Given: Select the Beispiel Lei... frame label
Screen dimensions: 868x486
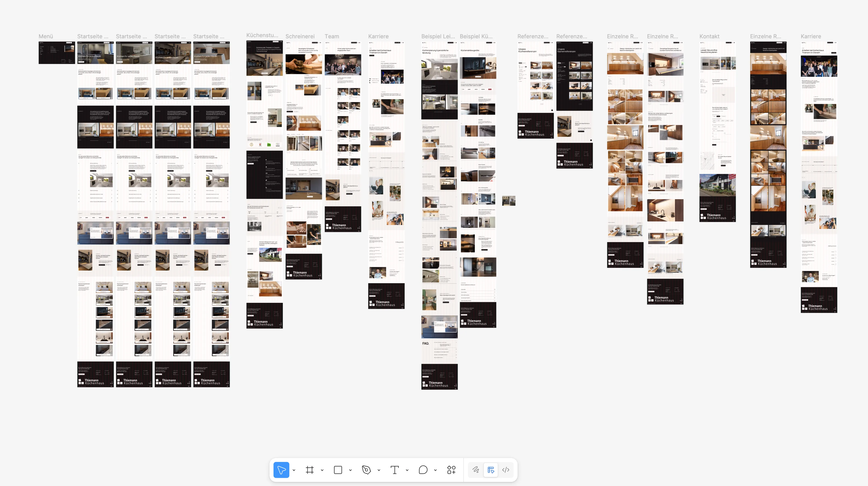Looking at the screenshot, I should tap(438, 36).
